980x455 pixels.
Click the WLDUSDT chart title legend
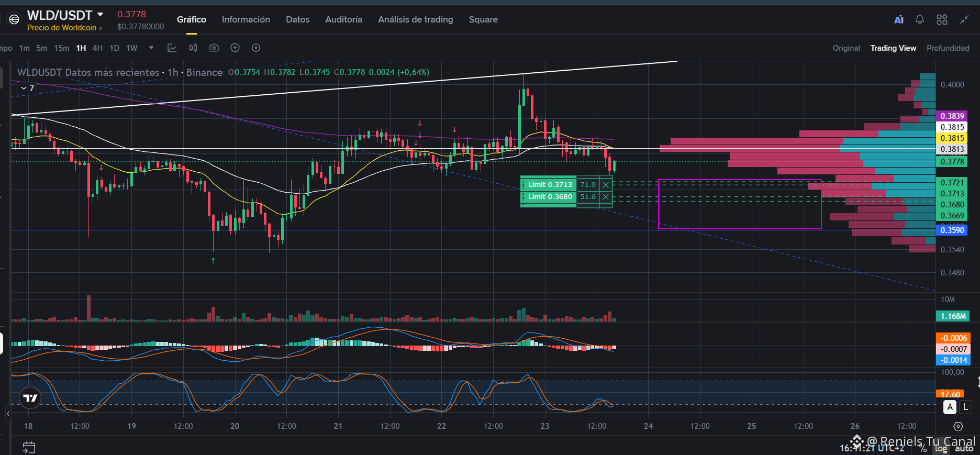click(x=120, y=72)
